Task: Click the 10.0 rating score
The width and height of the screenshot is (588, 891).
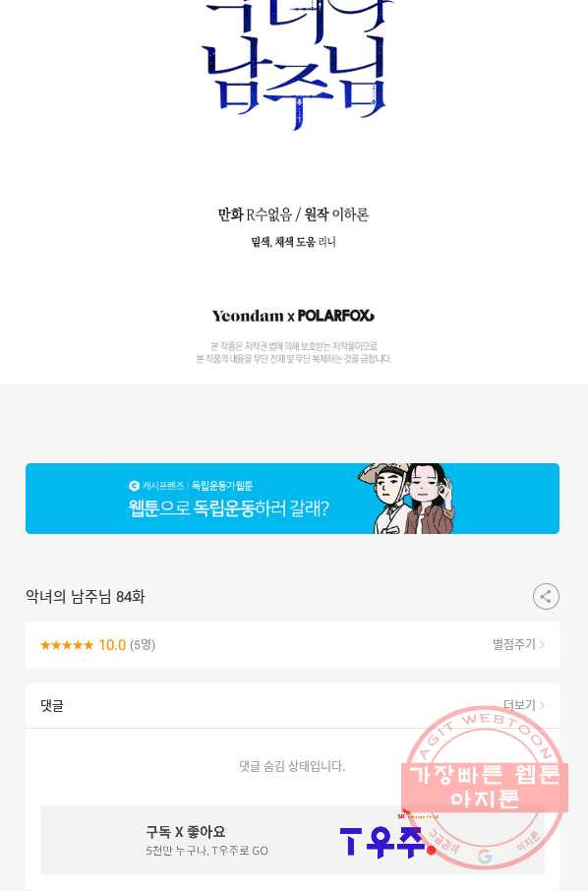Action: click(112, 645)
